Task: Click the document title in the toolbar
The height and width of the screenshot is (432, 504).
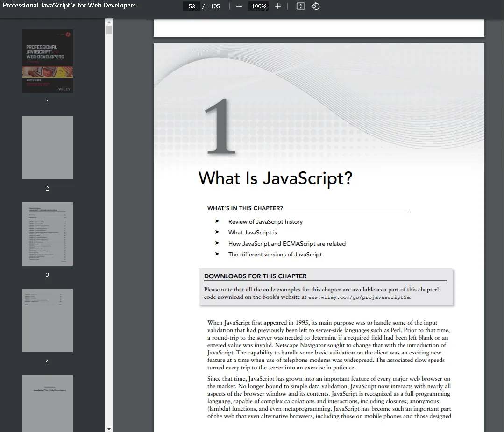Action: [69, 6]
